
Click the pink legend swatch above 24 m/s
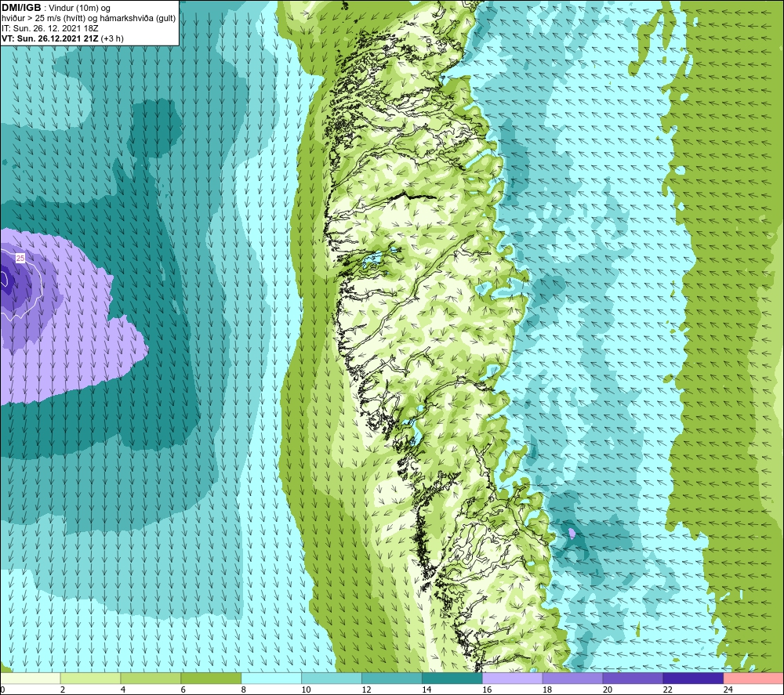coord(753,678)
